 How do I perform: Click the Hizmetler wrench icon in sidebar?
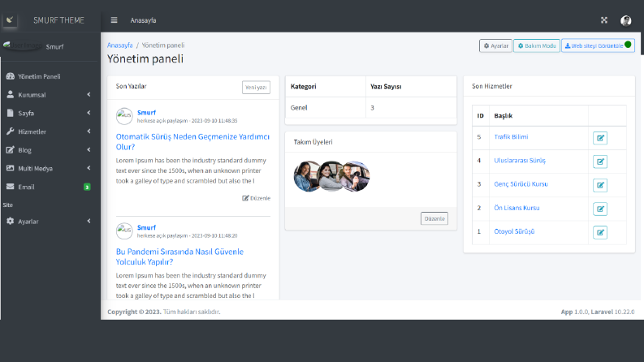11,131
